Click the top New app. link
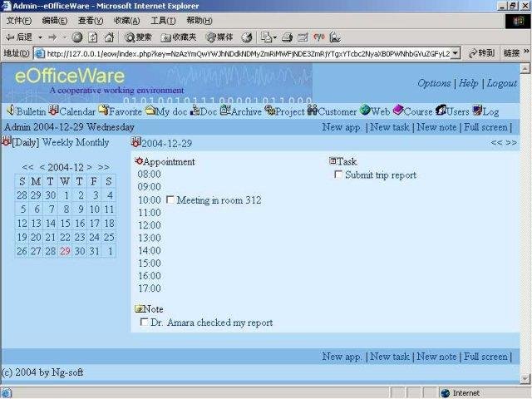Screen dimensions: 532x399 pyautogui.click(x=342, y=127)
